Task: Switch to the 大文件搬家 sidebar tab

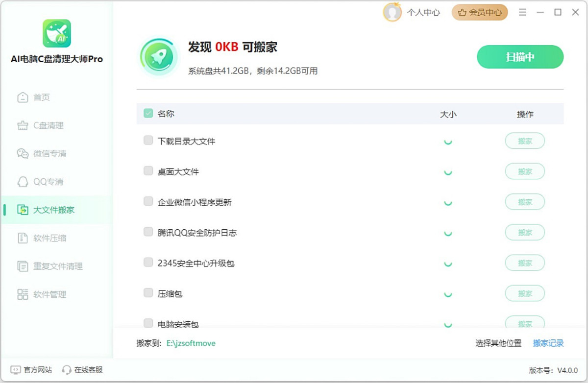Action: [x=53, y=210]
